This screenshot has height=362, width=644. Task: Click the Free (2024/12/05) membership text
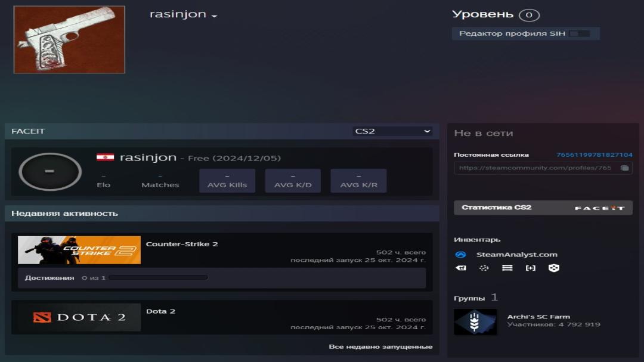[234, 158]
